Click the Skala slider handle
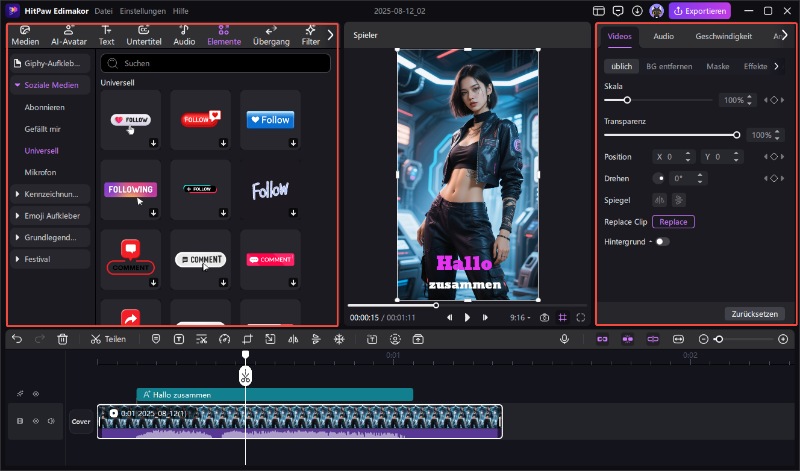 click(x=627, y=100)
